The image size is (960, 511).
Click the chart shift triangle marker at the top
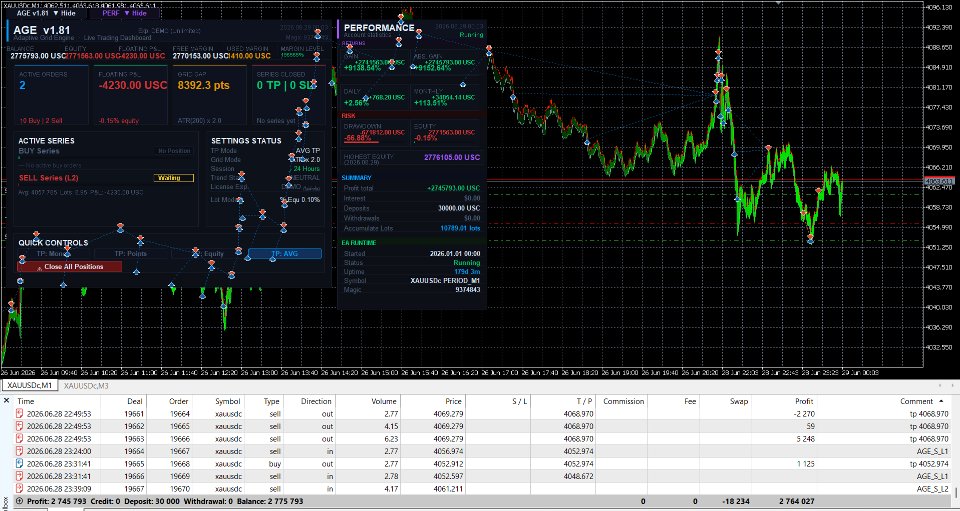tap(779, 4)
